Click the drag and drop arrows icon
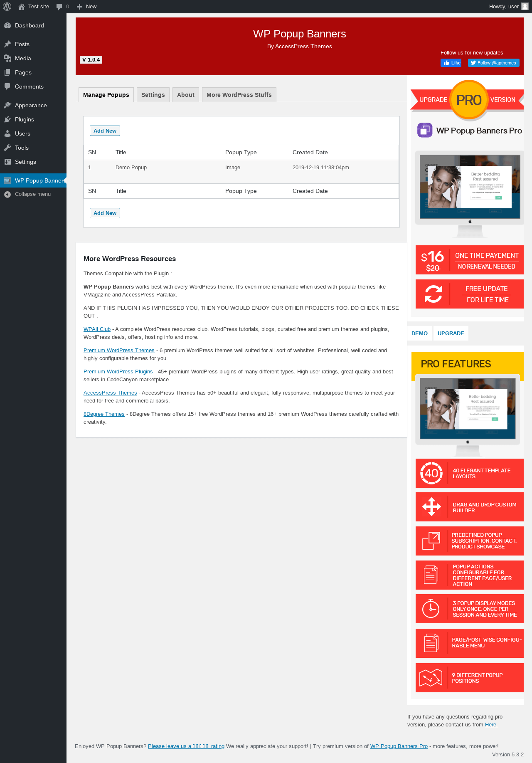 (431, 507)
